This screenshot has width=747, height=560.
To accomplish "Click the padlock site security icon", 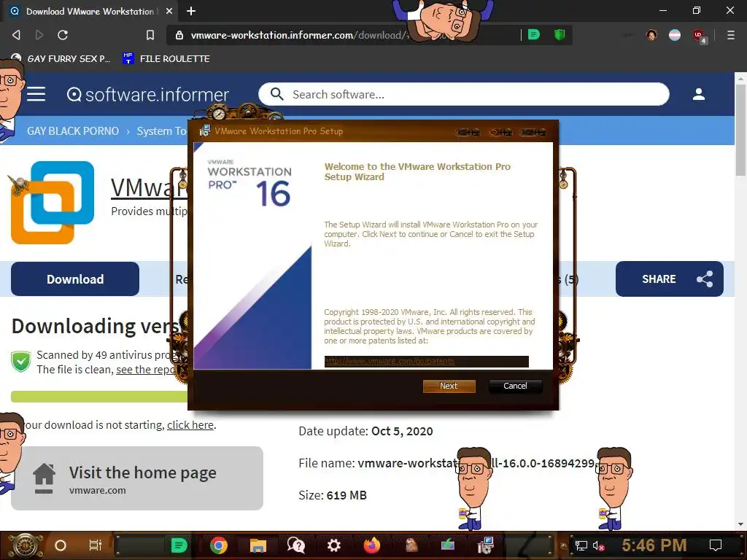I will [179, 35].
